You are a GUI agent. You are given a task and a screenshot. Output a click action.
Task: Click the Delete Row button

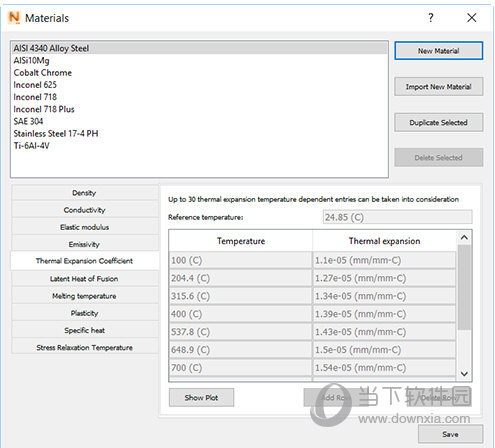[x=439, y=397]
